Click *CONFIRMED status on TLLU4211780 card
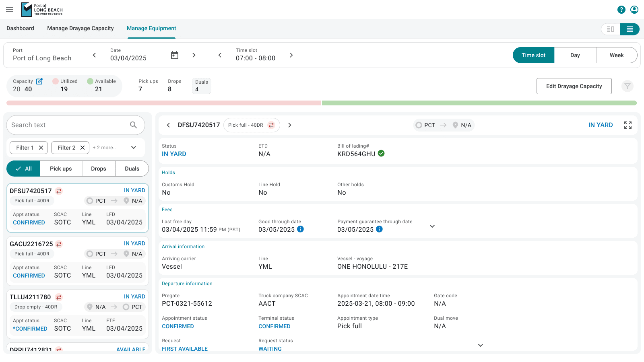Viewport: 644px width, 362px height. pyautogui.click(x=30, y=329)
